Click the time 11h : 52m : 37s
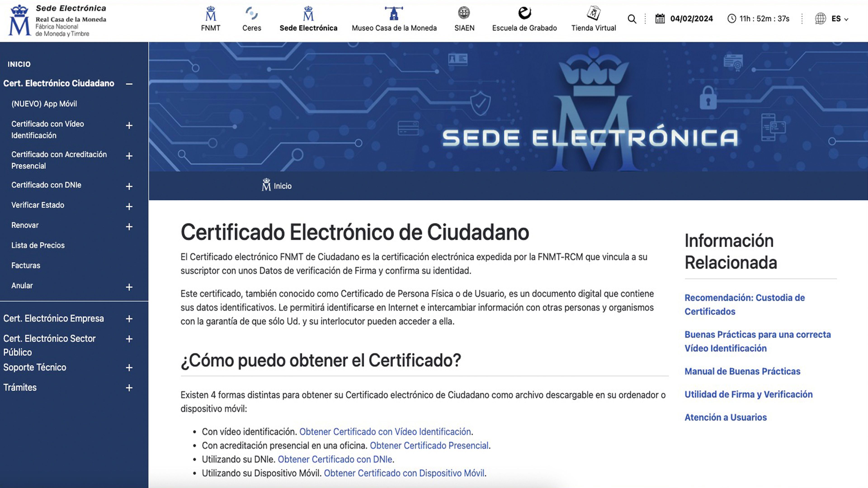The width and height of the screenshot is (868, 488). (x=764, y=19)
